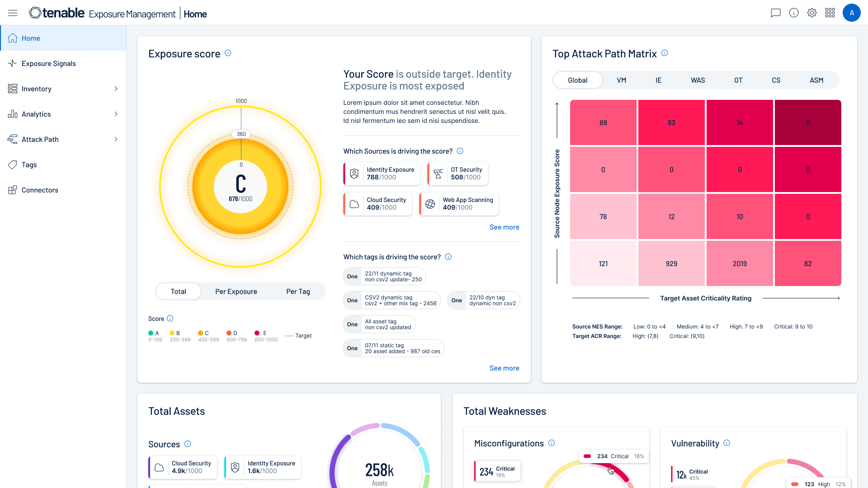The width and height of the screenshot is (868, 488).
Task: Click the user avatar 'A' button
Action: pos(851,13)
